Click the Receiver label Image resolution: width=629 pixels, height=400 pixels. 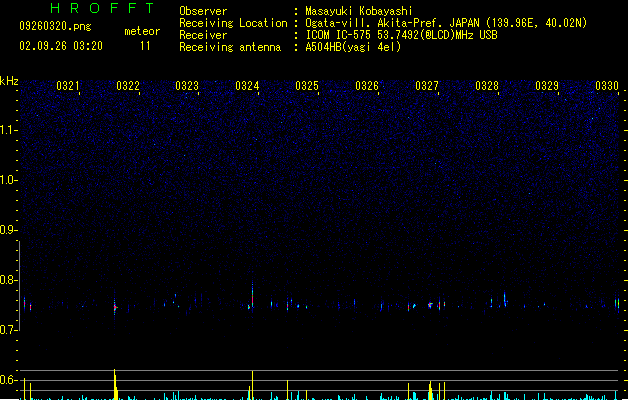click(x=203, y=35)
